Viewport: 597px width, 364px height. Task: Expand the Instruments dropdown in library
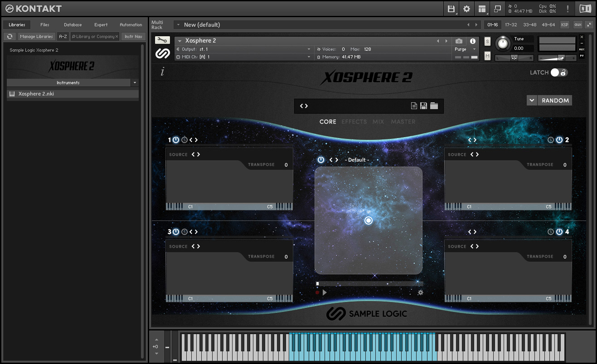135,83
